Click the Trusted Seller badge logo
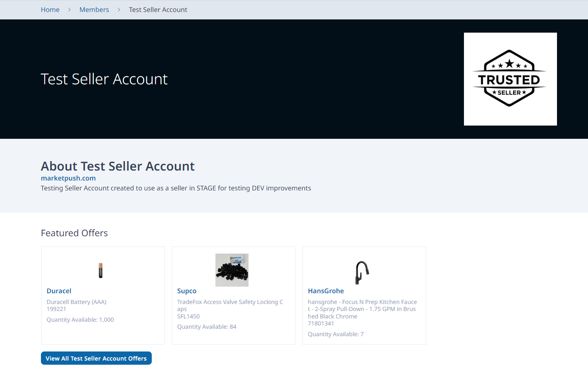Viewport: 588px width, 368px height. (x=510, y=79)
